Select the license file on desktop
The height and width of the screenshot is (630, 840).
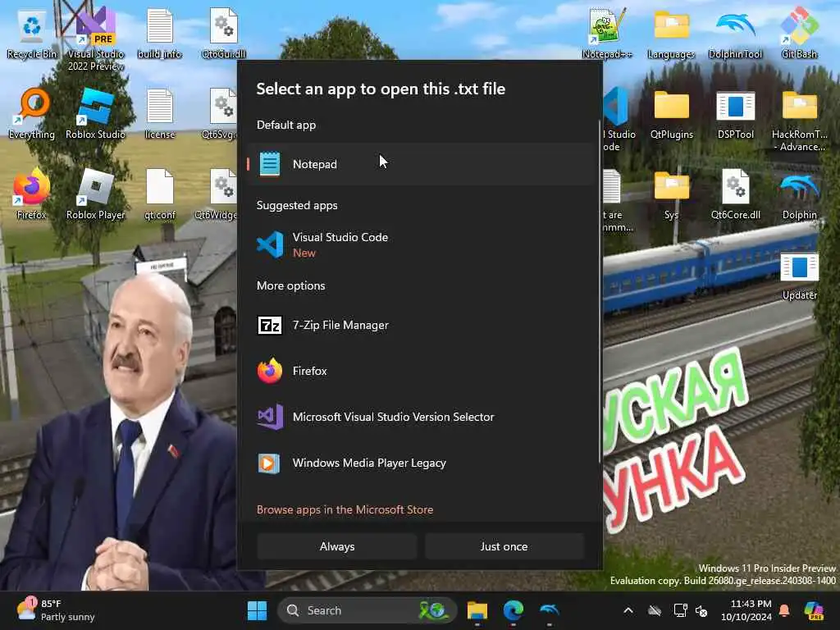tap(160, 113)
